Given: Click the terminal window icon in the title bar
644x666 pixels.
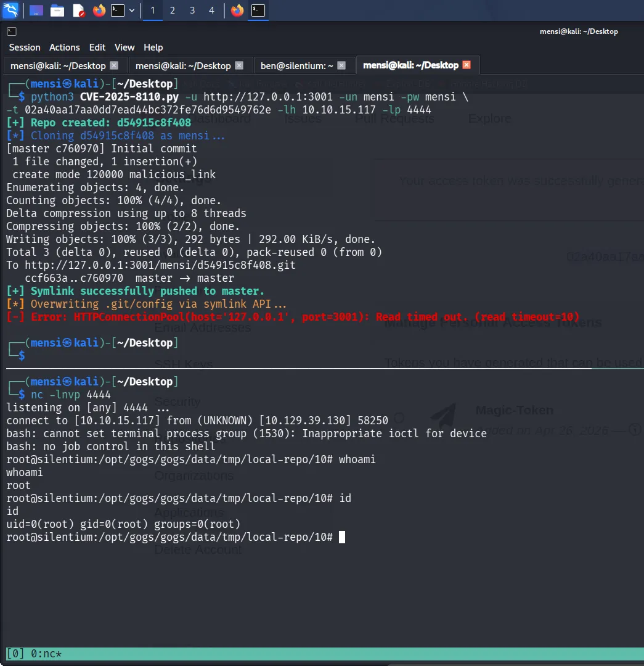Looking at the screenshot, I should (12, 31).
